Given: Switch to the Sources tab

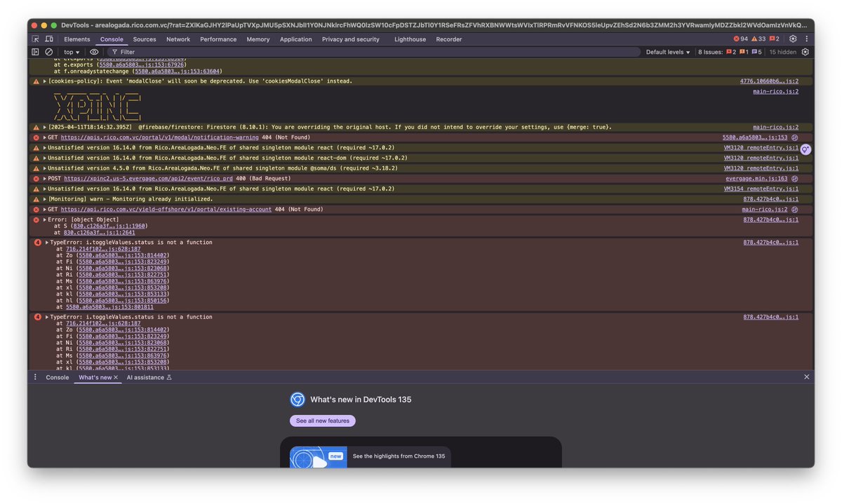Looking at the screenshot, I should click(145, 39).
